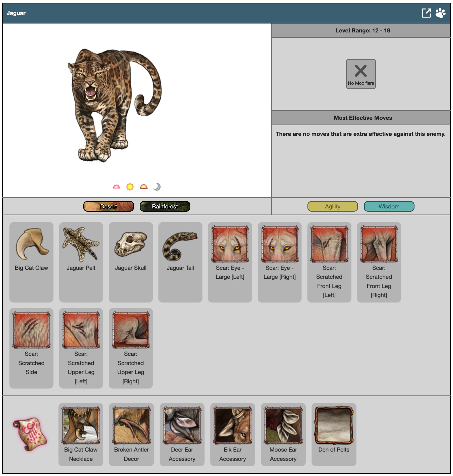
Task: Click the Desert biome tag
Action: point(109,206)
